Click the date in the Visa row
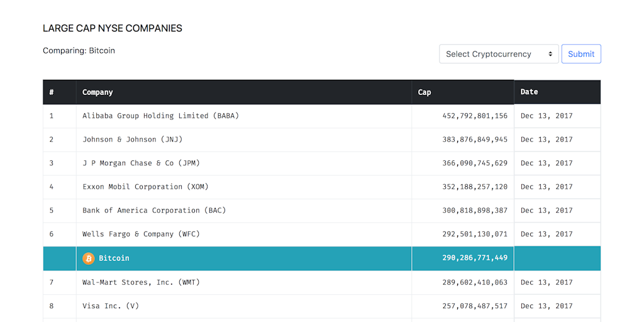Screen dimensions: 644x322 point(547,306)
